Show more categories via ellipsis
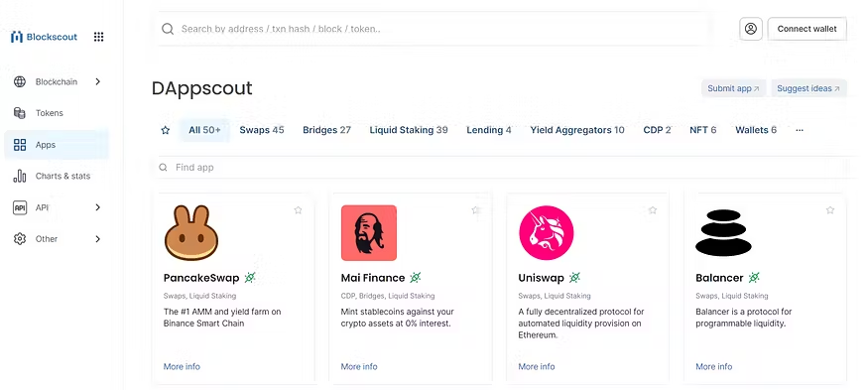The height and width of the screenshot is (390, 868). (800, 130)
